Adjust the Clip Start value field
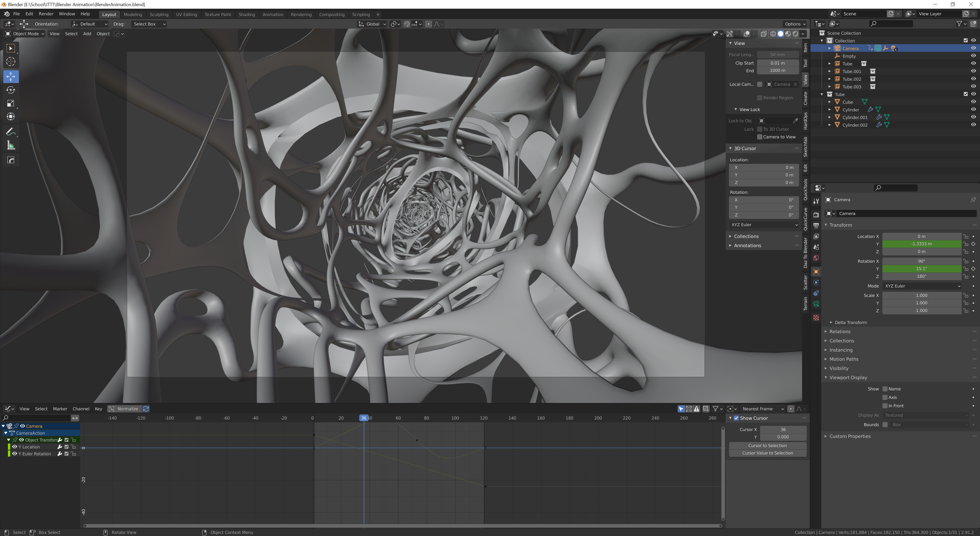Viewport: 980px width, 536px height. point(778,63)
